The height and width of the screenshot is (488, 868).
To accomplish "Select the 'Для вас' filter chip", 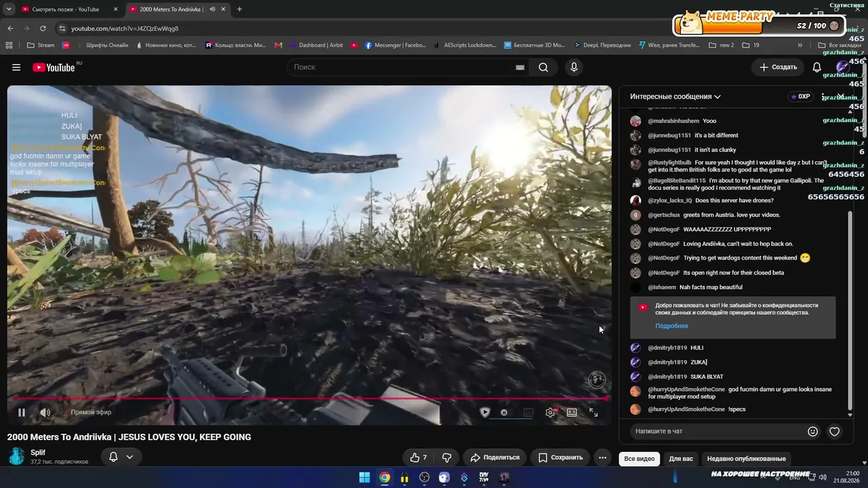I will (x=681, y=459).
